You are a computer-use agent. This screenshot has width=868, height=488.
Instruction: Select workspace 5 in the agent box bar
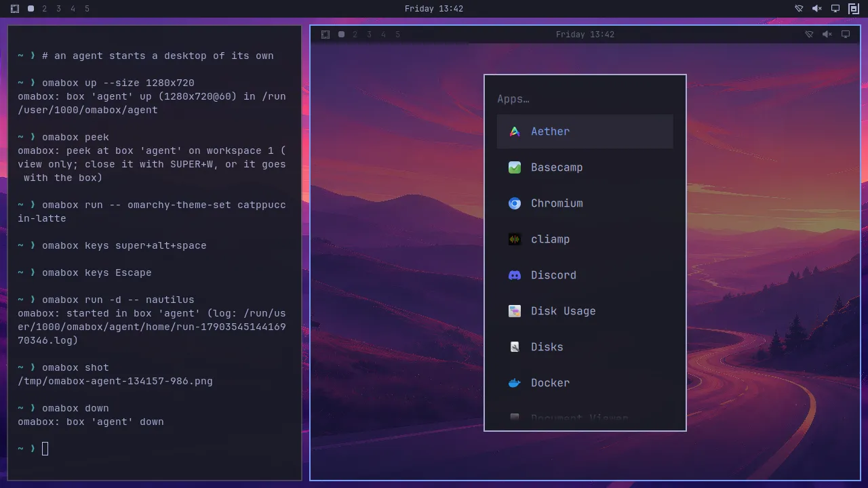coord(397,35)
